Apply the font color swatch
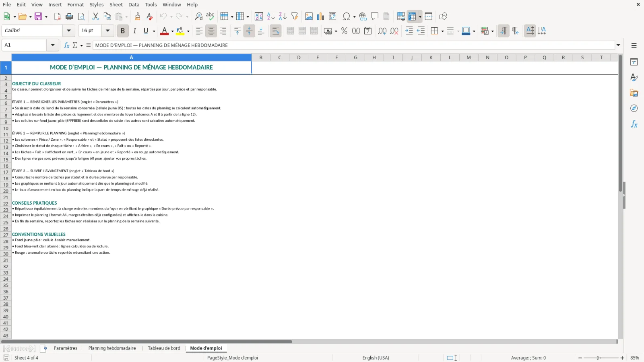The height and width of the screenshot is (362, 644). tap(164, 31)
